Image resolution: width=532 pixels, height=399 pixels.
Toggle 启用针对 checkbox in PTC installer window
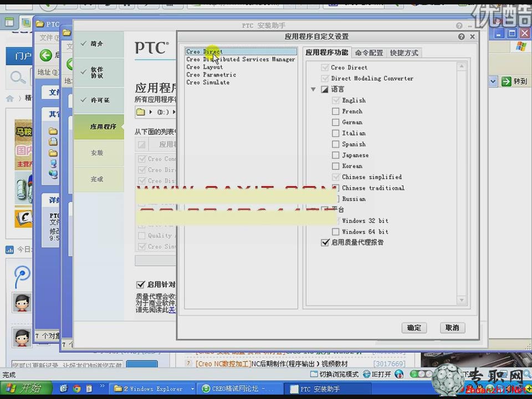(x=140, y=285)
